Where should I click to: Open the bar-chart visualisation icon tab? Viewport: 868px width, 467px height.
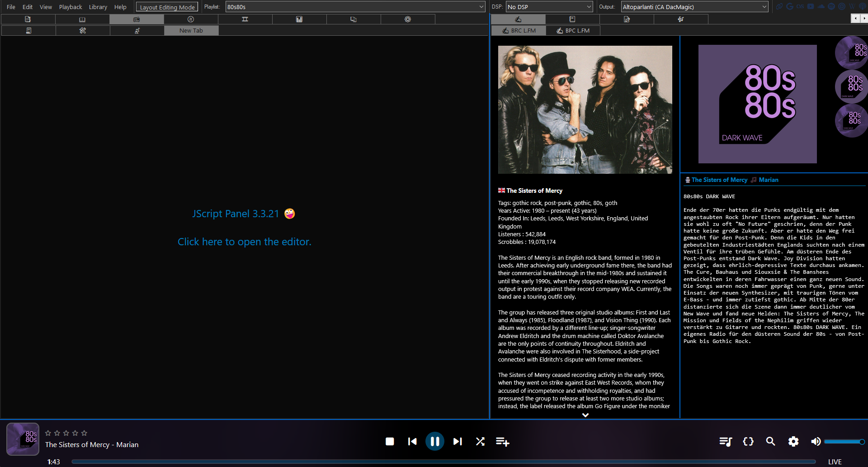(299, 19)
